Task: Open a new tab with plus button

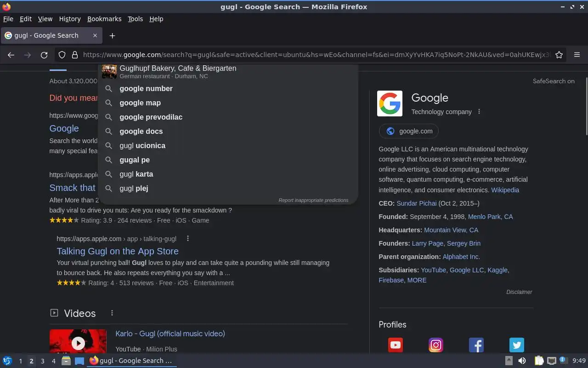Action: click(x=112, y=35)
